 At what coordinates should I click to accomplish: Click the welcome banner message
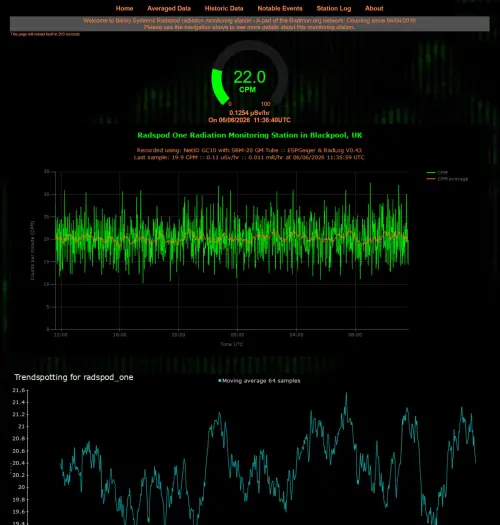tap(249, 24)
